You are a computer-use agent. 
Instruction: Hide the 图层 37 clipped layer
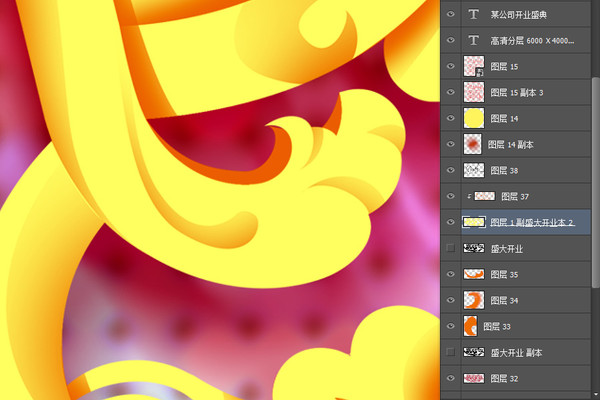click(x=451, y=196)
